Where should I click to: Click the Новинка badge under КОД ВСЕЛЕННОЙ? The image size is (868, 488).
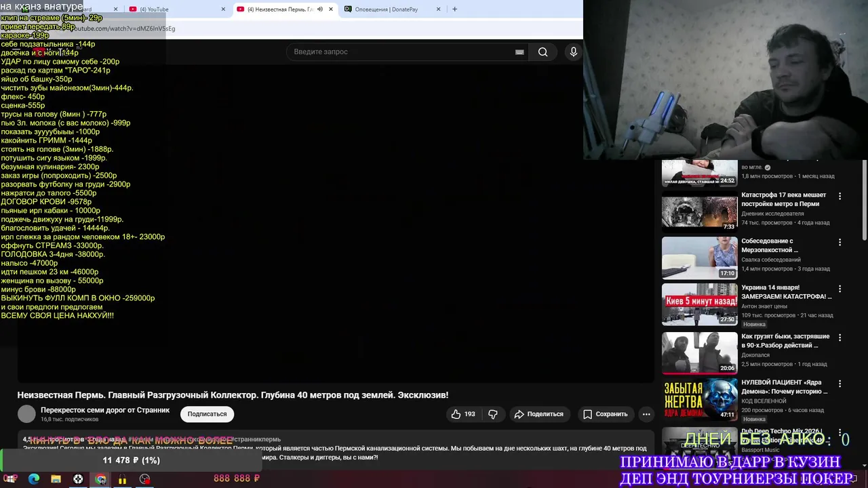click(x=754, y=420)
